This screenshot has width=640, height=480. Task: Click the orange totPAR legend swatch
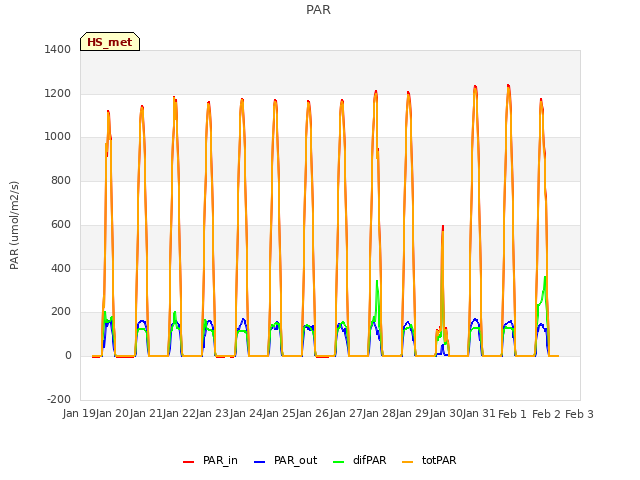point(408,462)
